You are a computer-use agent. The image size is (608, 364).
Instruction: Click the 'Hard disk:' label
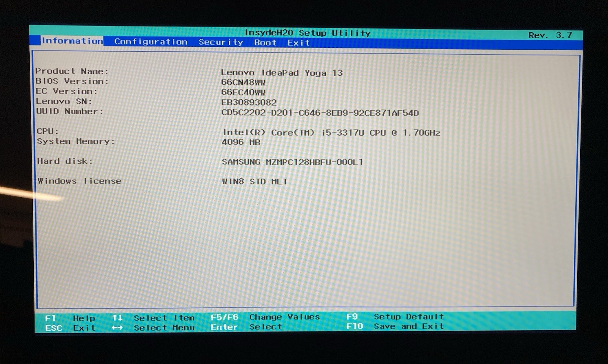pyautogui.click(x=65, y=161)
